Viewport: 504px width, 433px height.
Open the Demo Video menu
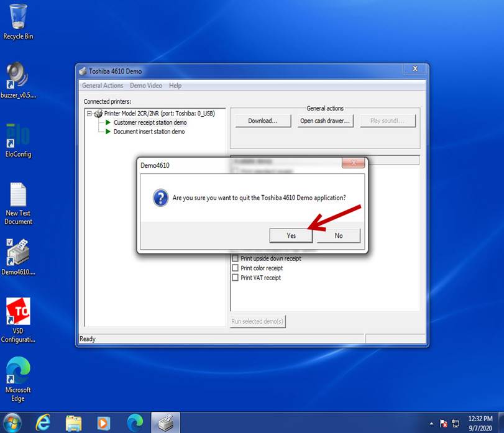click(x=146, y=86)
